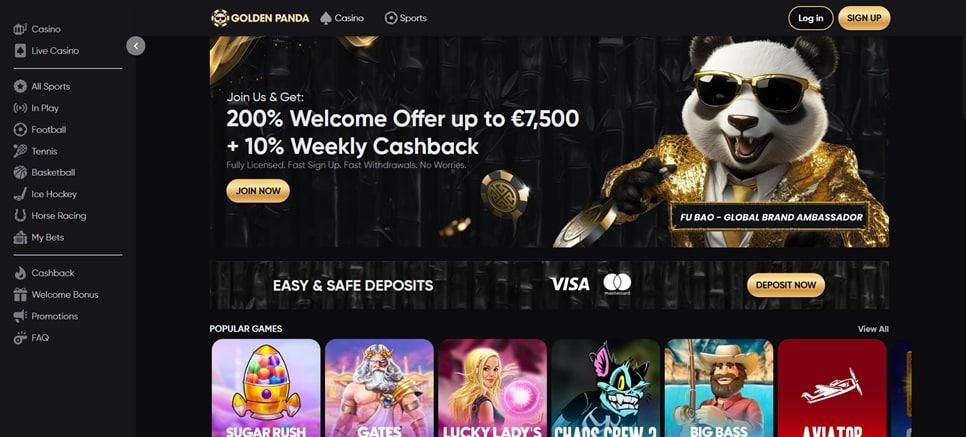
Task: Click the Log in button
Action: (811, 18)
